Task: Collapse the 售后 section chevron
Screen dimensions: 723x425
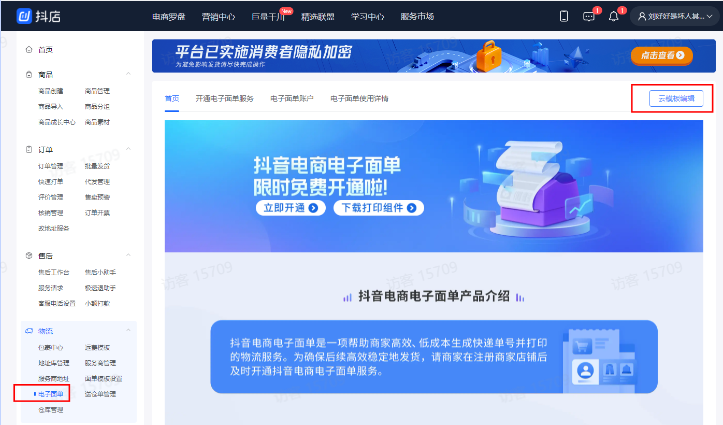Action: (128, 255)
